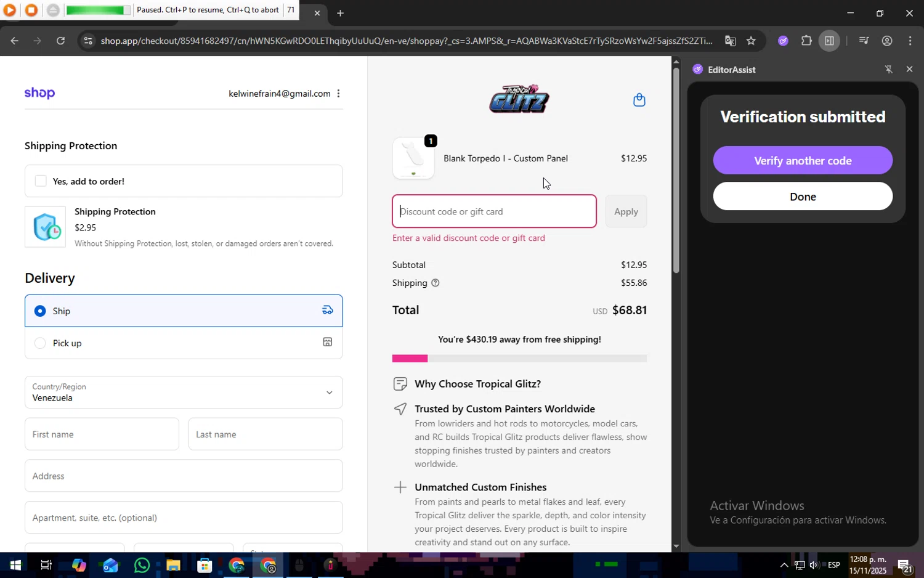
Task: Click the Apartment, suite, etc. field
Action: [184, 518]
